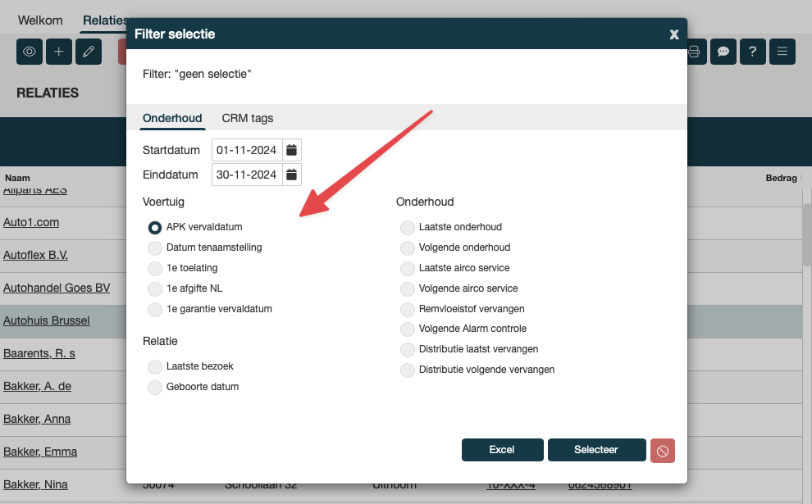The height and width of the screenshot is (504, 812).
Task: Click the question mark help icon
Action: coord(752,52)
